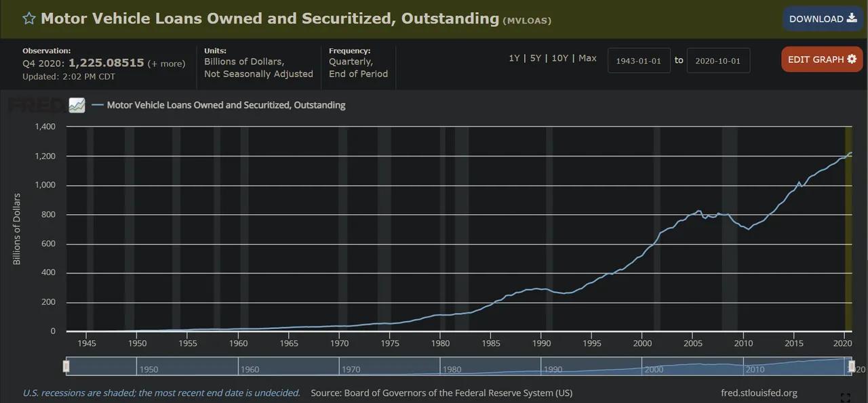Click the Download button
Image resolution: width=868 pixels, height=403 pixels.
[x=823, y=19]
